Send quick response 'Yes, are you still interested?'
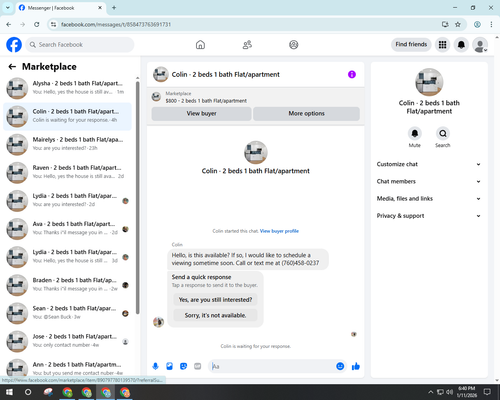The height and width of the screenshot is (400, 500). [x=215, y=300]
